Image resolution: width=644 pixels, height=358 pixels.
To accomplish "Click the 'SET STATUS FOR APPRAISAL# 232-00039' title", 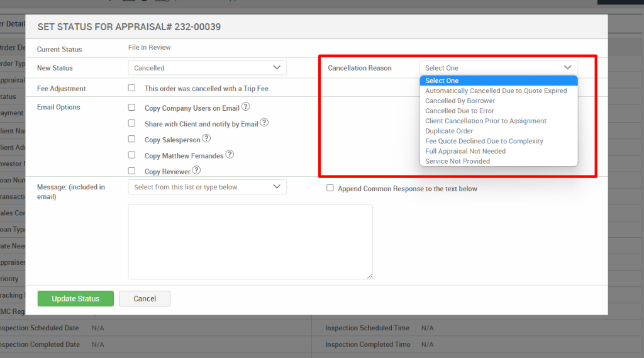I will tap(129, 26).
